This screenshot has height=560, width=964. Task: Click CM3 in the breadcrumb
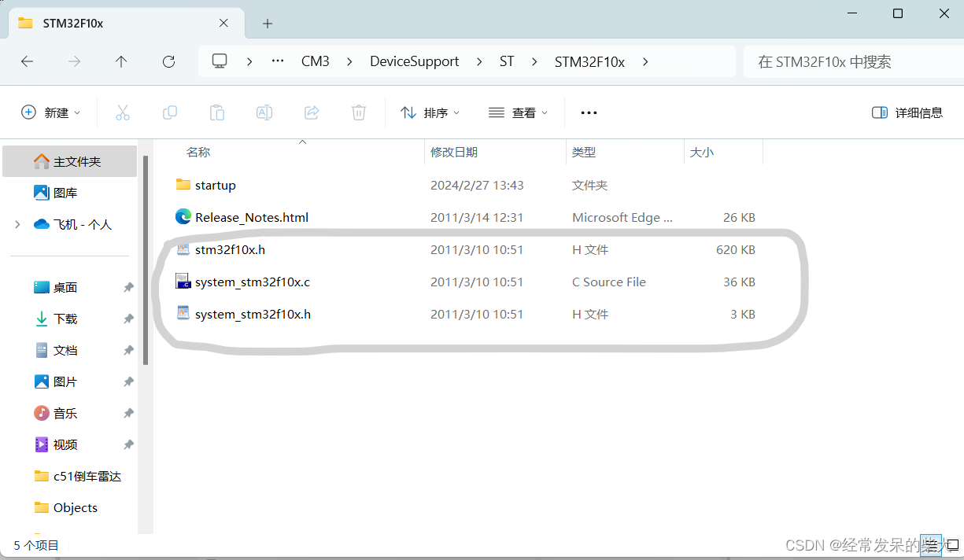[x=316, y=61]
